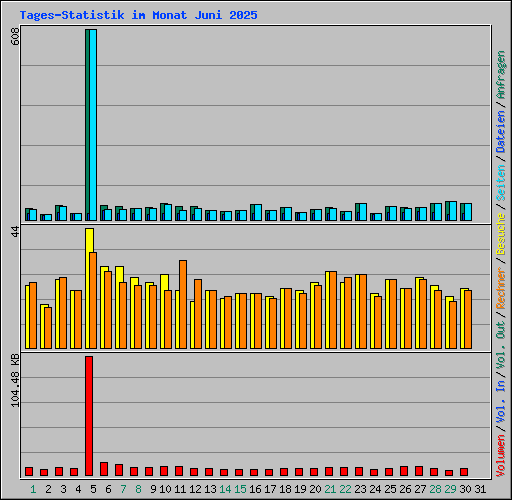Click green day '7' on the x-axis
Screen dimensions: 512x500
123,489
